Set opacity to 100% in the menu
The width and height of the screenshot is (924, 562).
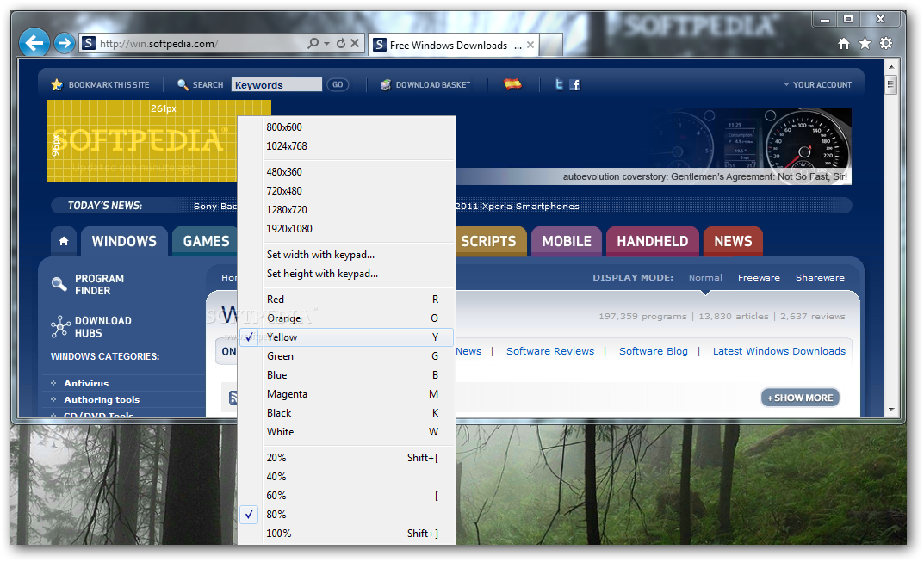pyautogui.click(x=346, y=533)
